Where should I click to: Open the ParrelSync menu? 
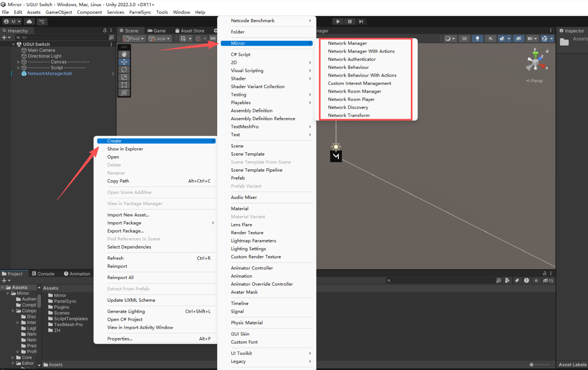140,12
